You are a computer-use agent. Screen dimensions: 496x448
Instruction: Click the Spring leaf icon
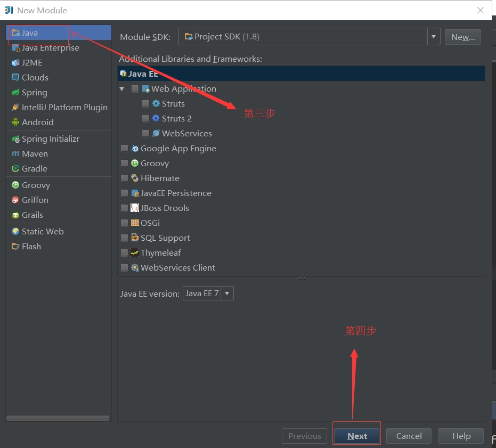(x=15, y=92)
